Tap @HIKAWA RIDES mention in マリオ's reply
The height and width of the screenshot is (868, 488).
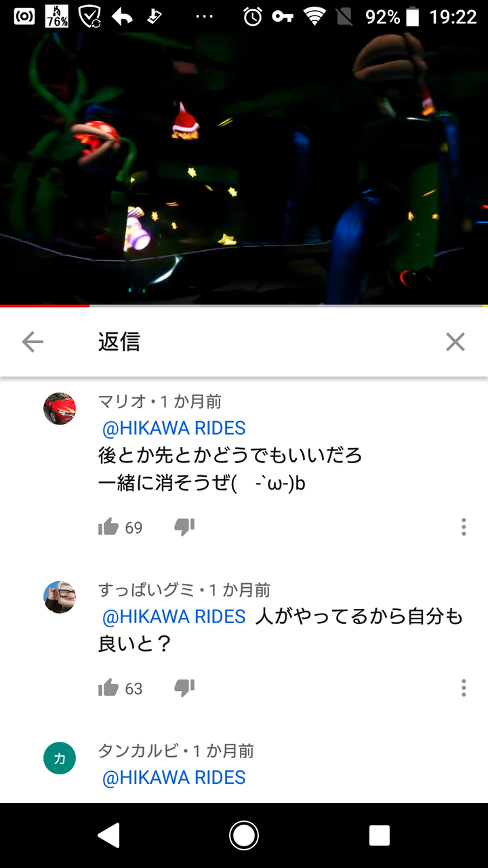pos(174,429)
